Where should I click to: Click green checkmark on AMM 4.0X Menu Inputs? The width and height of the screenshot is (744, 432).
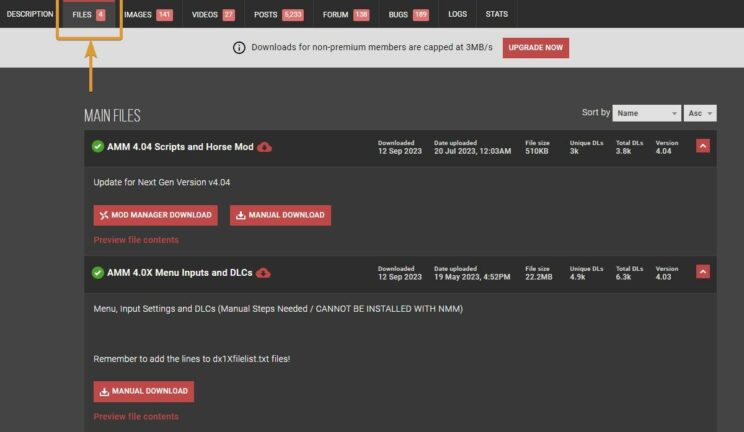point(98,272)
